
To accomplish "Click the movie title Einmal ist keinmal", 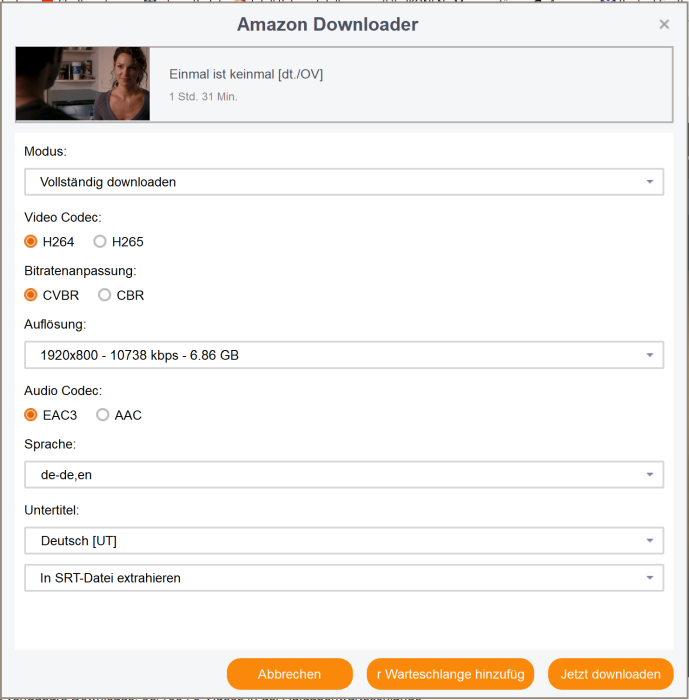I will (246, 75).
